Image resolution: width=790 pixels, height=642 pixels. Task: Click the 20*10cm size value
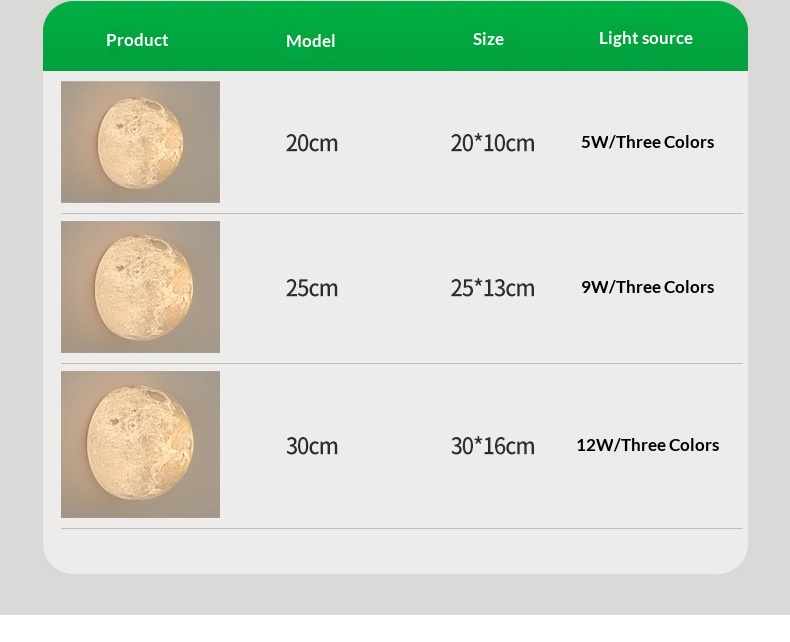492,143
